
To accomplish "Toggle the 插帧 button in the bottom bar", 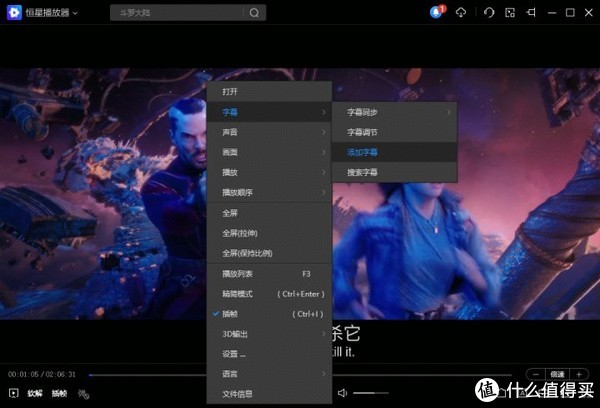I will point(59,393).
